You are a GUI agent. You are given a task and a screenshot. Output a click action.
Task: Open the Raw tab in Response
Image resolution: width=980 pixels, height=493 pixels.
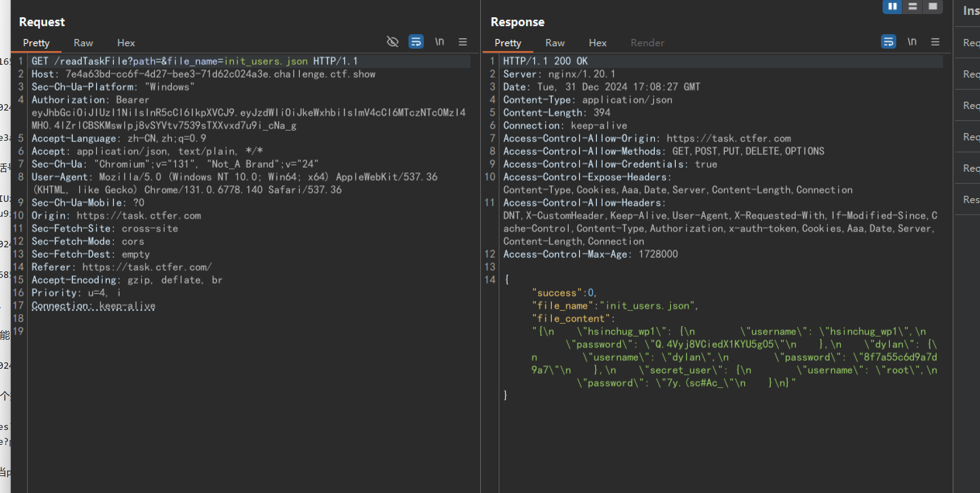point(555,43)
